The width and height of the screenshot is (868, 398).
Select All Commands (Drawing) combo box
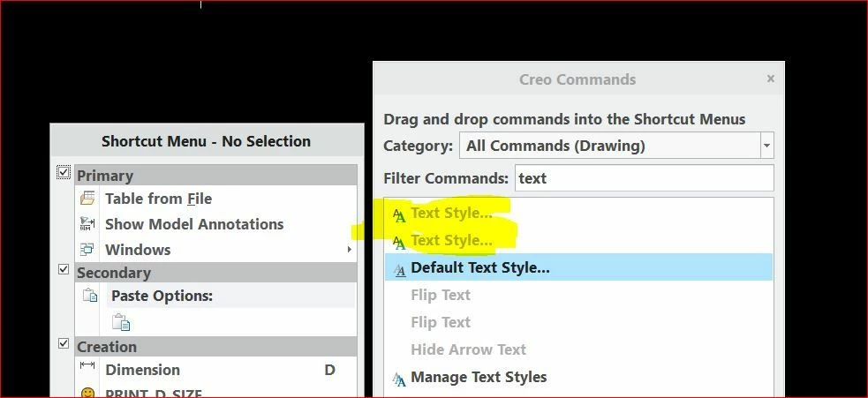pyautogui.click(x=616, y=146)
